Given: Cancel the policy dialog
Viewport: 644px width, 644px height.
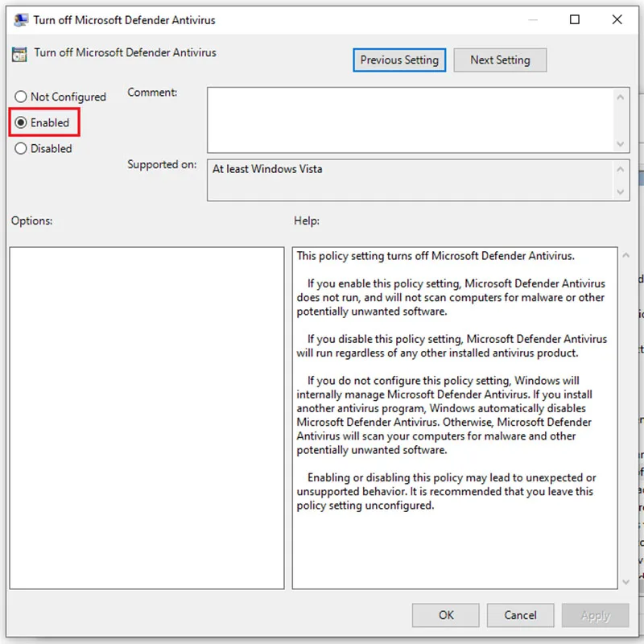Looking at the screenshot, I should click(x=520, y=615).
